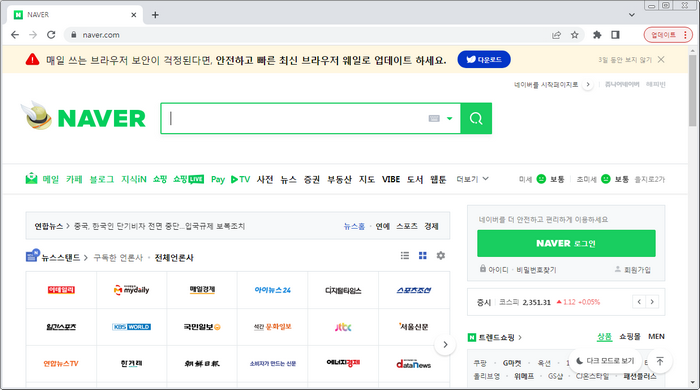Screen dimensions: 700x390
Task: Close the NAVER tab
Action: pos(133,15)
